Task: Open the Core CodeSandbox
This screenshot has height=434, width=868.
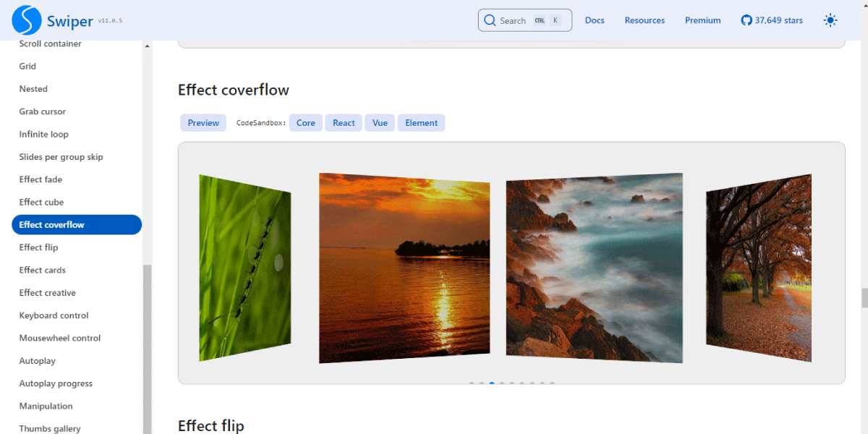Action: pyautogui.click(x=306, y=123)
